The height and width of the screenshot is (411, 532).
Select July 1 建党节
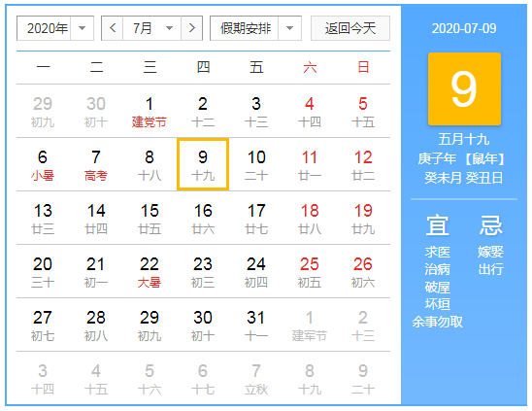150,112
